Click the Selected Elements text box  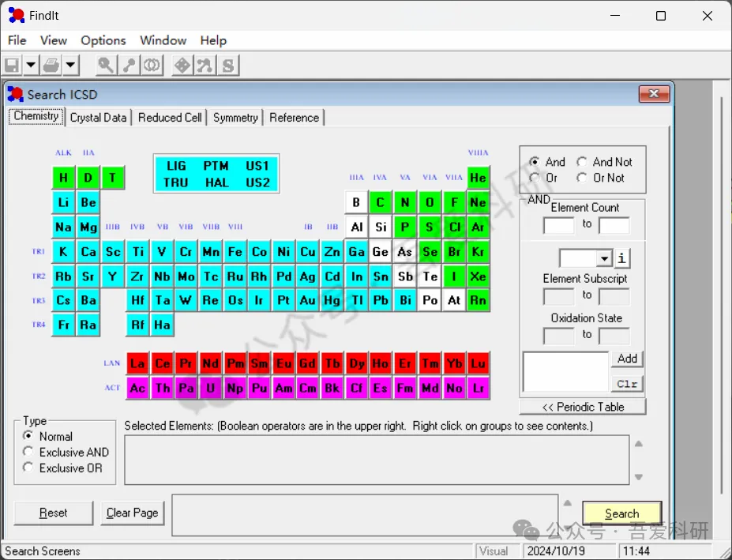(377, 460)
